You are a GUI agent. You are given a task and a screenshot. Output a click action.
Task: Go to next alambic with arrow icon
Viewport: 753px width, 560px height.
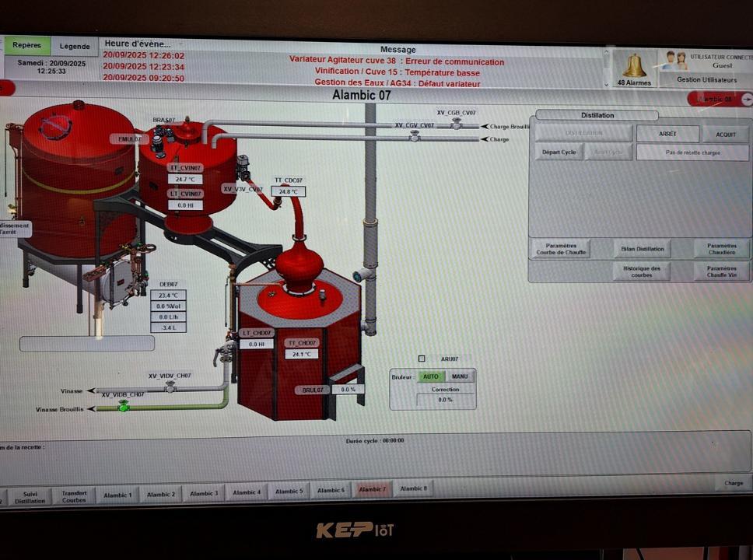pyautogui.click(x=746, y=99)
